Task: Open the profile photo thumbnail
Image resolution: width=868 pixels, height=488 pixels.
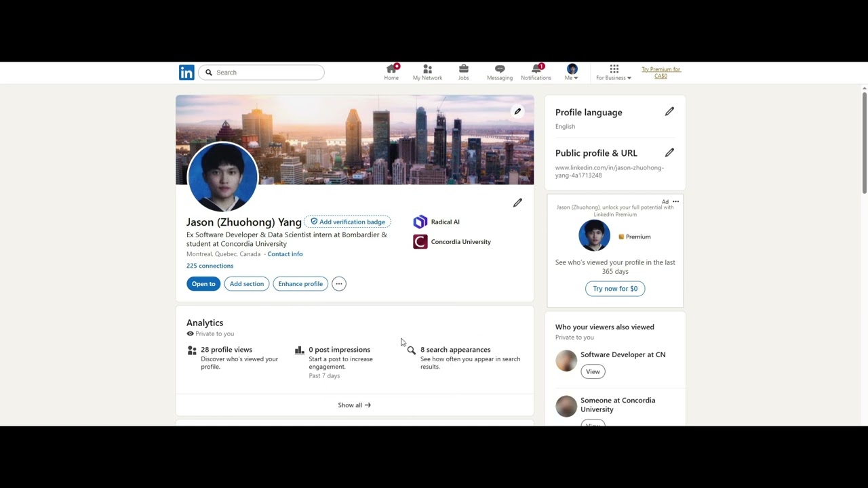Action: [222, 177]
